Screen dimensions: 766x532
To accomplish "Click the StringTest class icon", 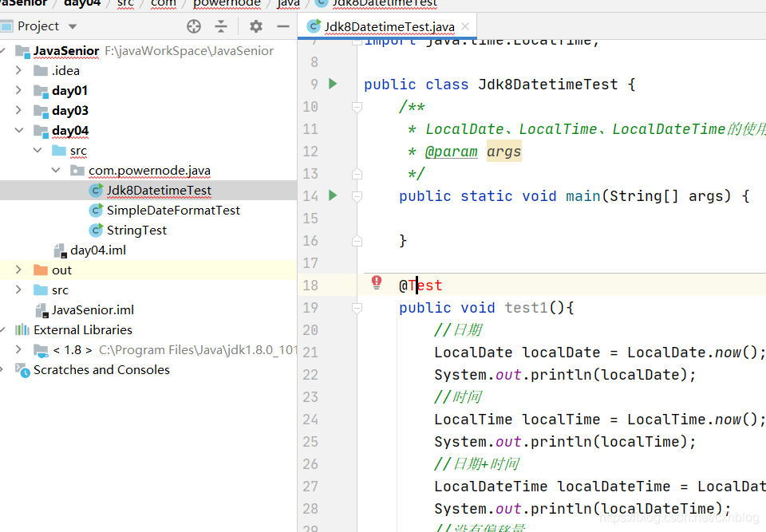I will 96,230.
